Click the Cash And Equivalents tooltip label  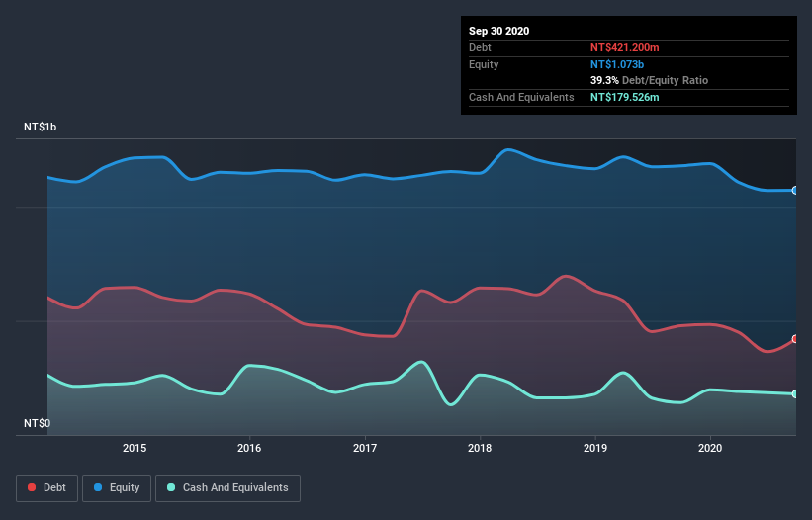pyautogui.click(x=521, y=97)
